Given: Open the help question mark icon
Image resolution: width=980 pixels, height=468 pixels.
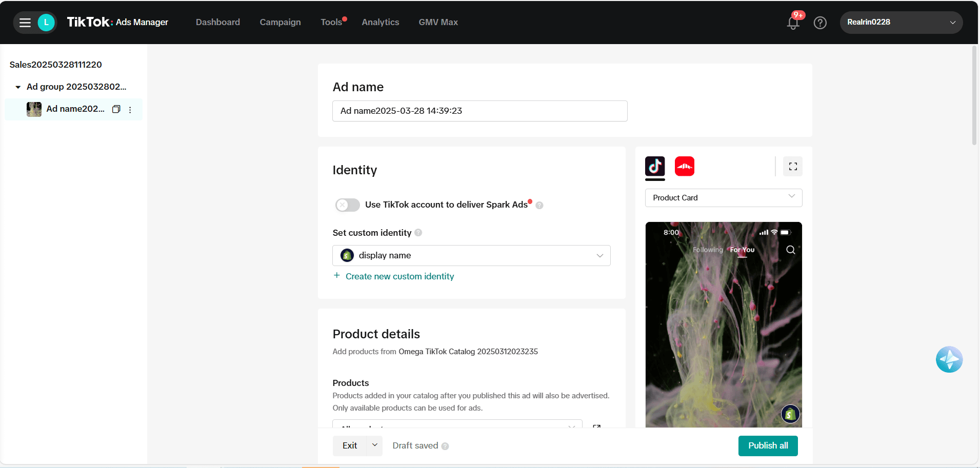Looking at the screenshot, I should 820,23.
